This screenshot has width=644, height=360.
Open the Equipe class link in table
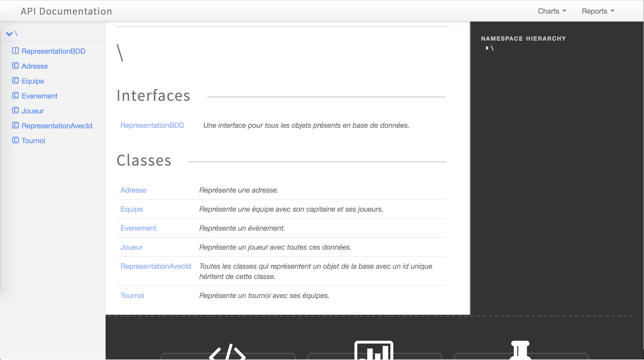pyautogui.click(x=132, y=209)
